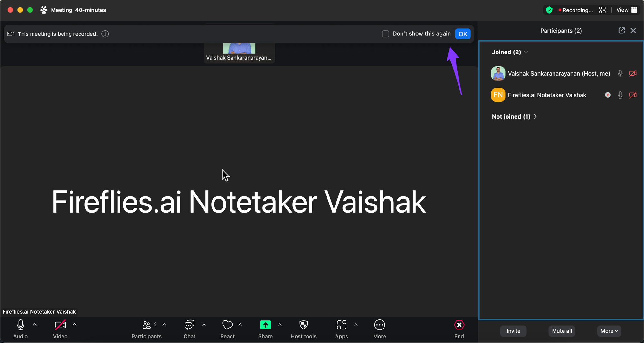Click the Fireflies.ai Notetaker Vaishak name label bottom-left
644x343 pixels.
coord(39,312)
